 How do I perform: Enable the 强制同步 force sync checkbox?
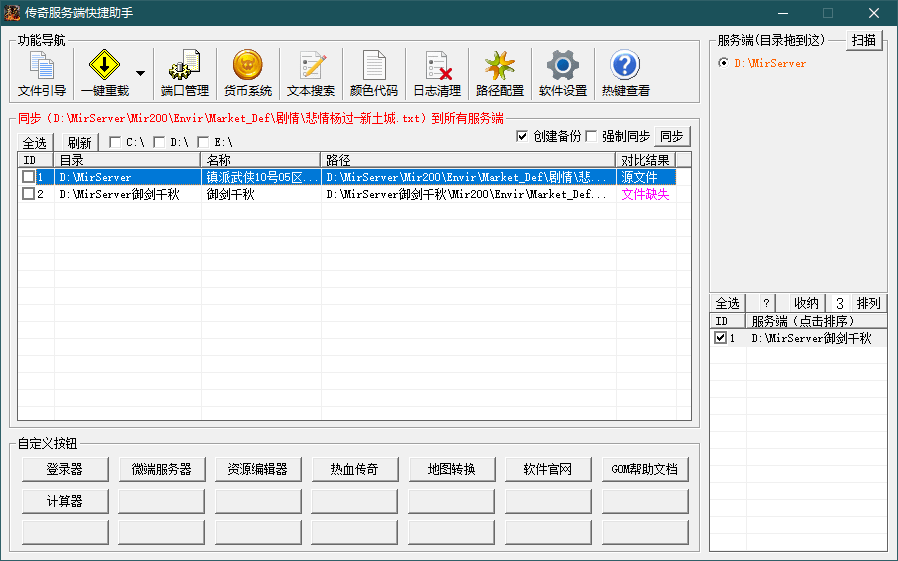[591, 136]
